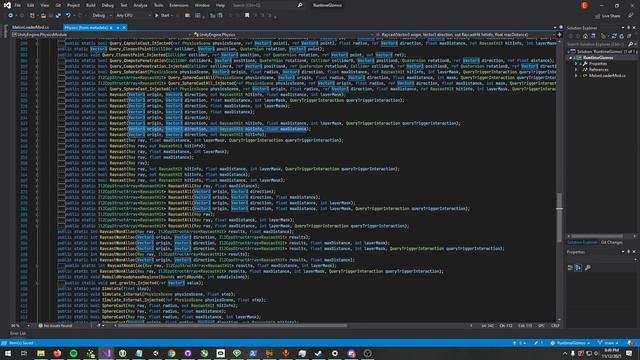Expand the Properties tree node

coord(576,64)
